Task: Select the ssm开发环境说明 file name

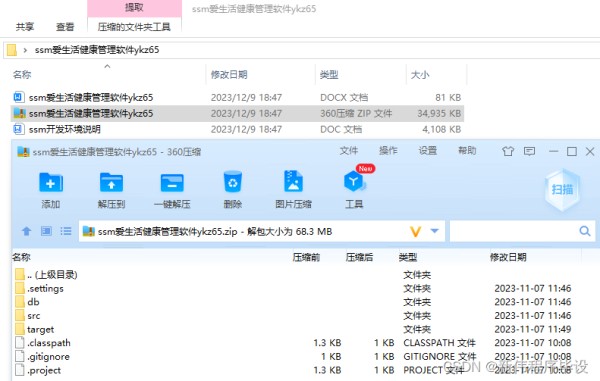Action: 65,129
